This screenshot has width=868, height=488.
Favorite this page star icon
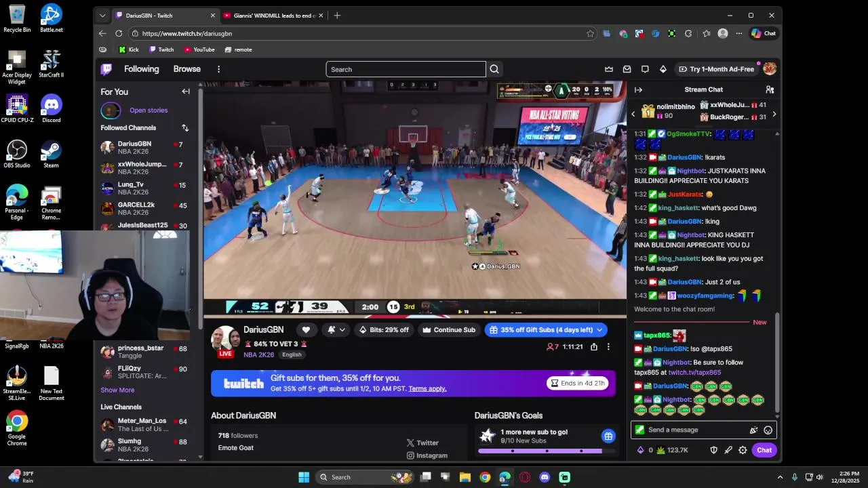tap(590, 33)
